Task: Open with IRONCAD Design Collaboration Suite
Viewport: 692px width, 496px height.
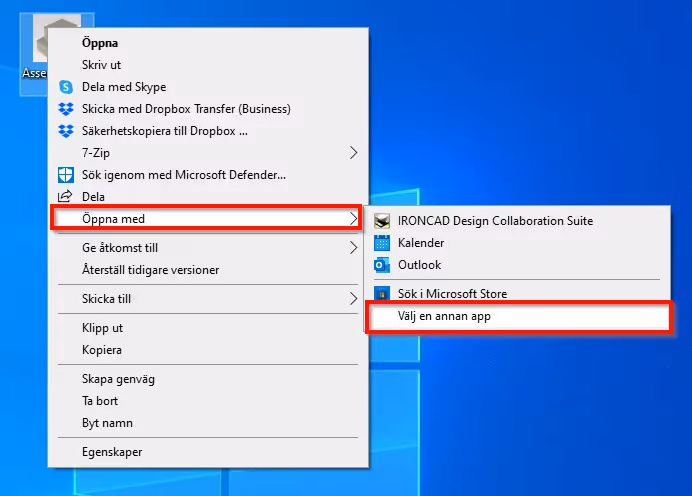Action: (517, 221)
